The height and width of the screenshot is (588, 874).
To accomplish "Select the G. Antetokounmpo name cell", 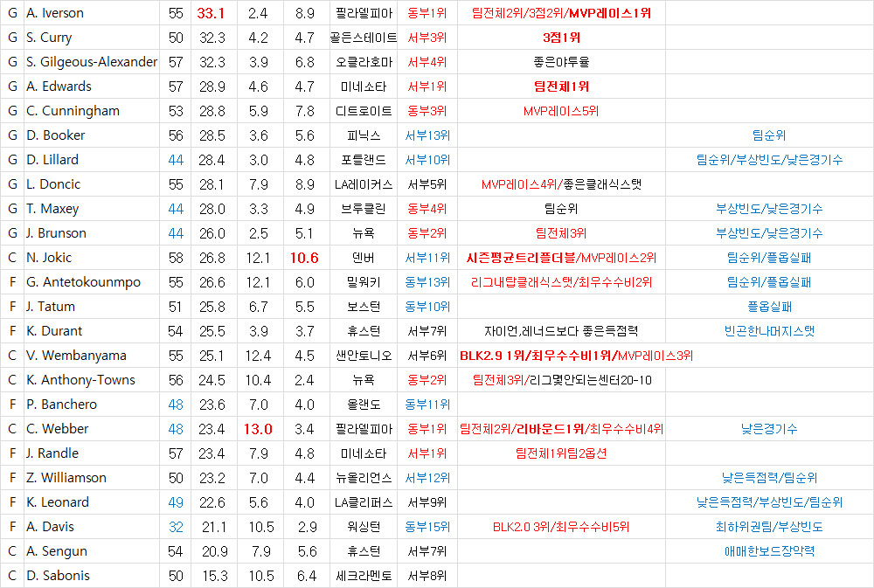I will (92, 282).
